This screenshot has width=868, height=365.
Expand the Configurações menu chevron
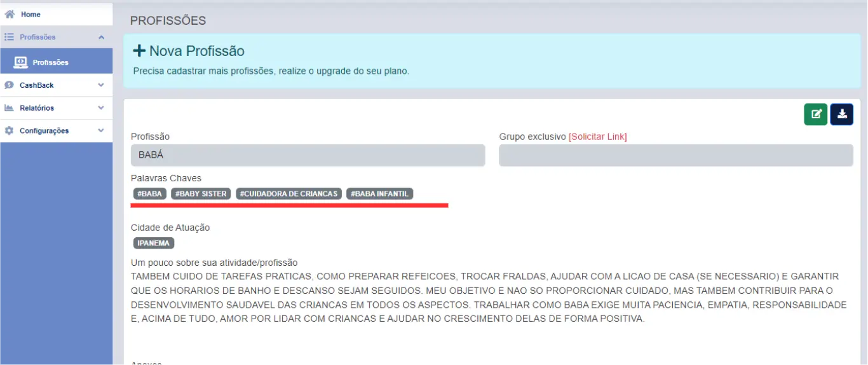pyautogui.click(x=101, y=131)
